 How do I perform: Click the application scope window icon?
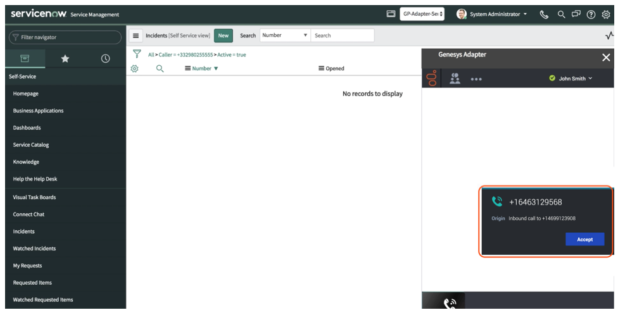click(391, 14)
